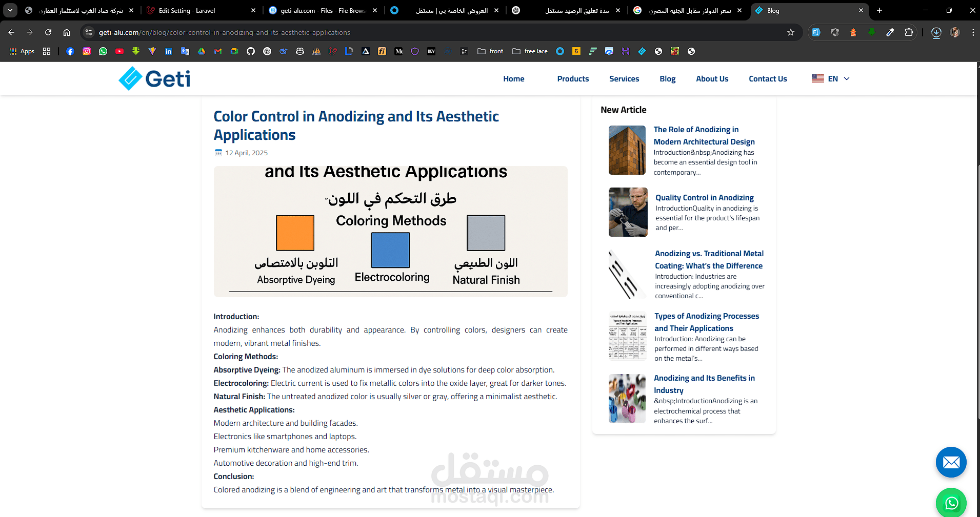Bookmark this page with the star icon
The image size is (980, 517).
coord(791,32)
